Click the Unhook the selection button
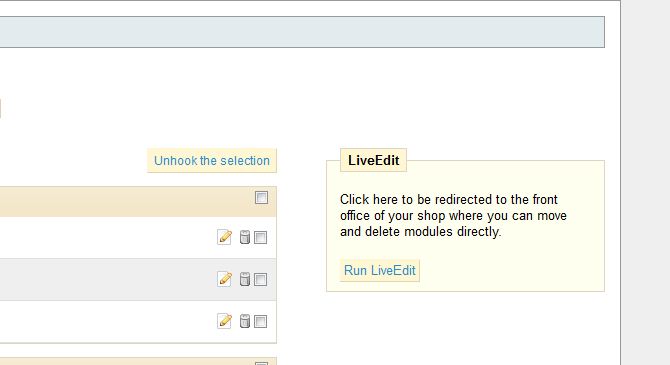The image size is (670, 365). pyautogui.click(x=212, y=161)
